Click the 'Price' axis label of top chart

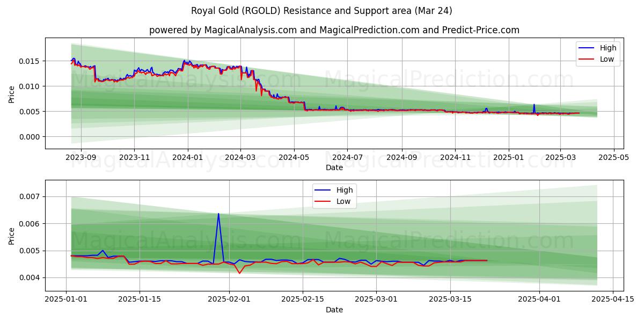[12, 93]
